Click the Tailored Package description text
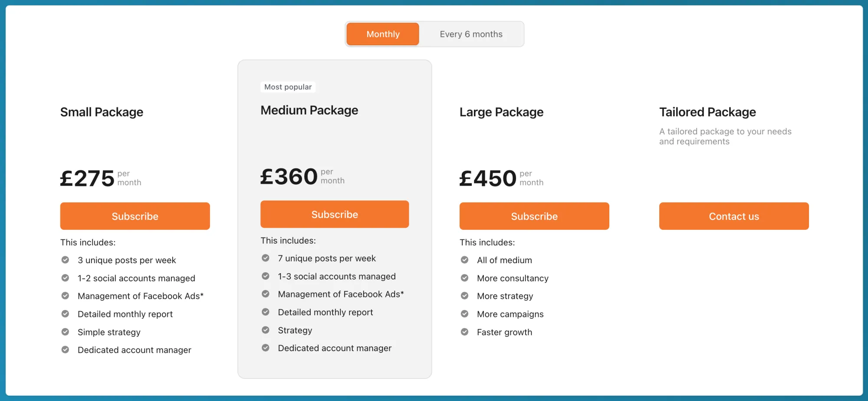Screen dimensions: 868x401 [725, 137]
